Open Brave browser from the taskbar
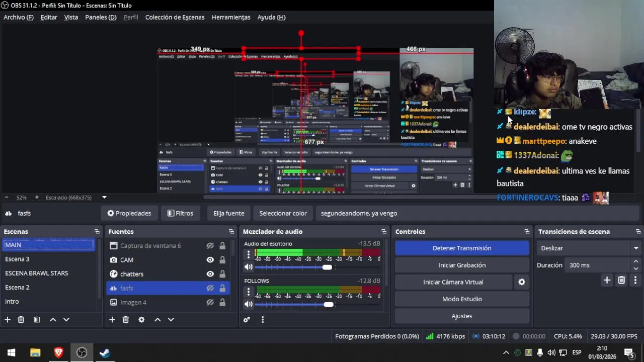The height and width of the screenshot is (362, 644). click(x=58, y=353)
